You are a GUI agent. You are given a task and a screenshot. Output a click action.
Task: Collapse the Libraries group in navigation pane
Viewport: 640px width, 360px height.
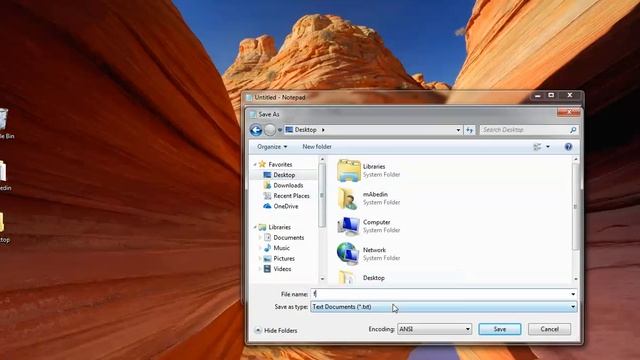[x=255, y=227]
